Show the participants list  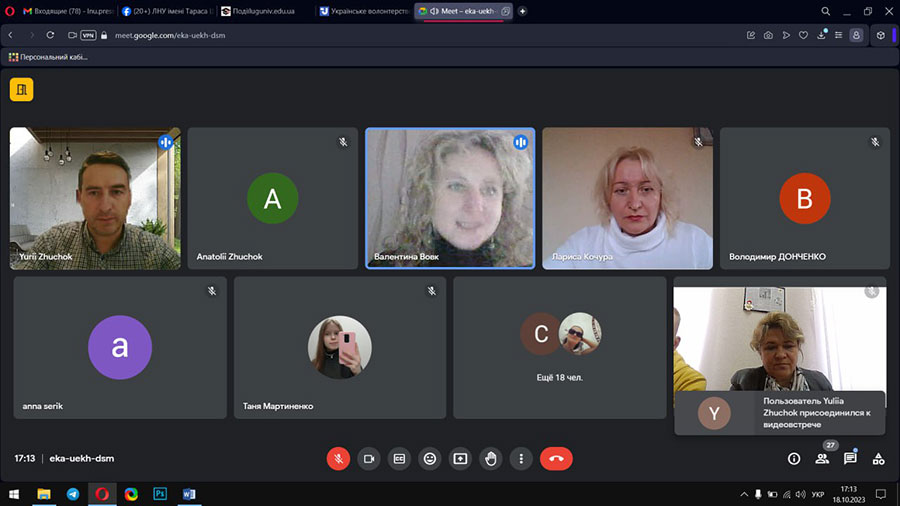pos(822,458)
